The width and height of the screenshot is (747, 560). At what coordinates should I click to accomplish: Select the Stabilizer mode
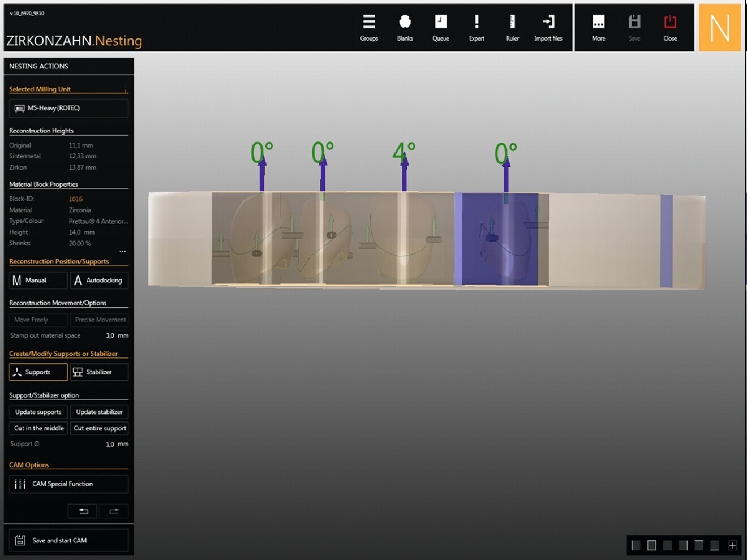[x=99, y=372]
